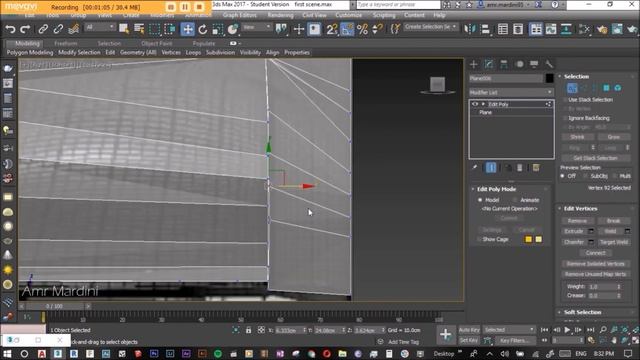Open Select by Name list
The width and height of the screenshot is (640, 360).
pos(139,29)
